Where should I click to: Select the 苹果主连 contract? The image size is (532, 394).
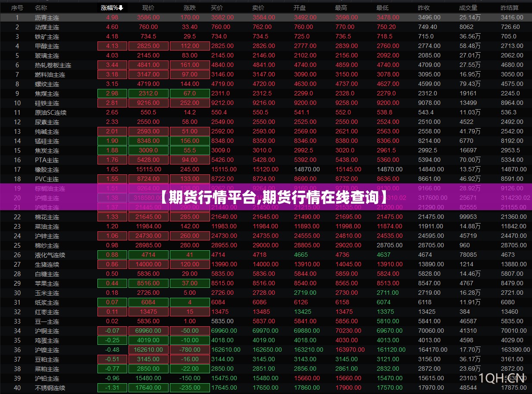(x=47, y=284)
